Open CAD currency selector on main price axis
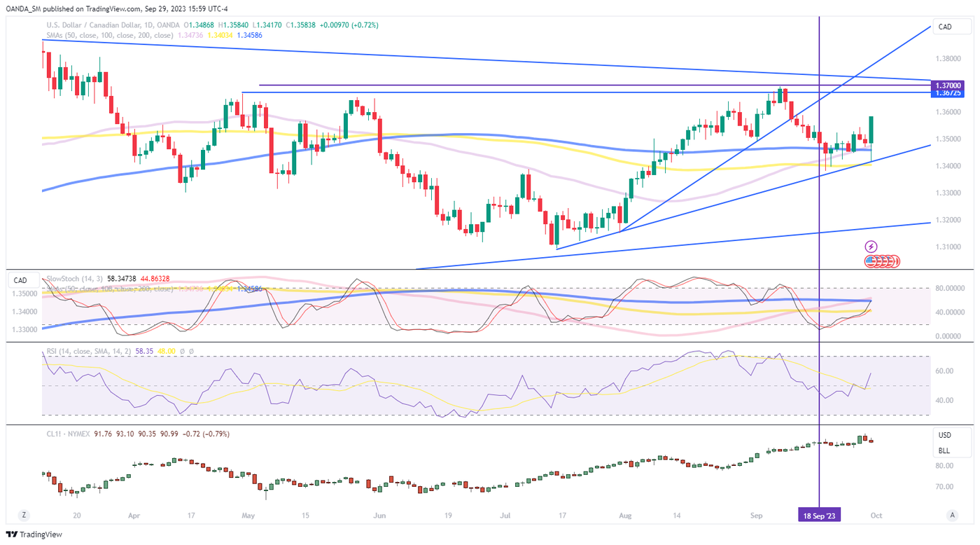980x545 pixels. click(944, 27)
